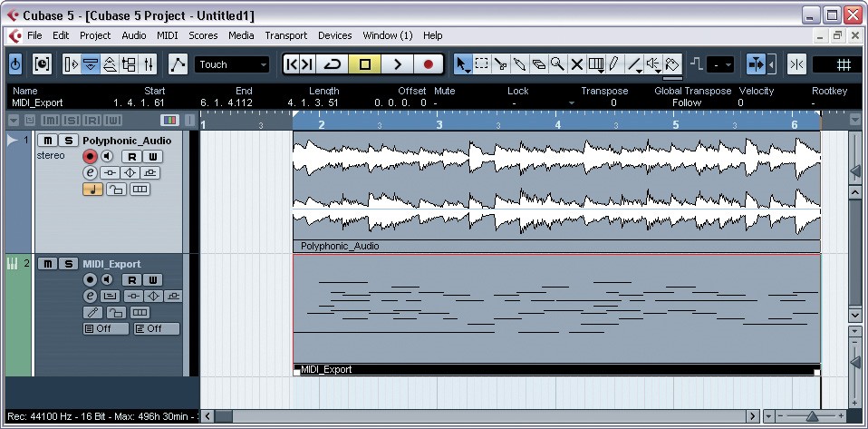Open the Automation panel icon
This screenshot has height=429, width=868.
click(178, 64)
